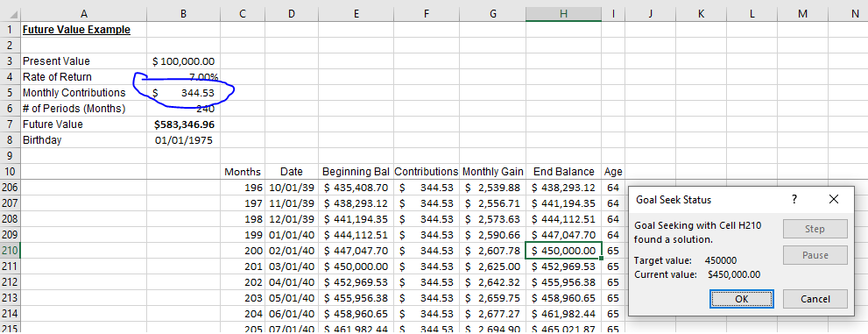This screenshot has height=334, width=868.
Task: Select Future Value cell $583,346.96
Action: (x=183, y=124)
